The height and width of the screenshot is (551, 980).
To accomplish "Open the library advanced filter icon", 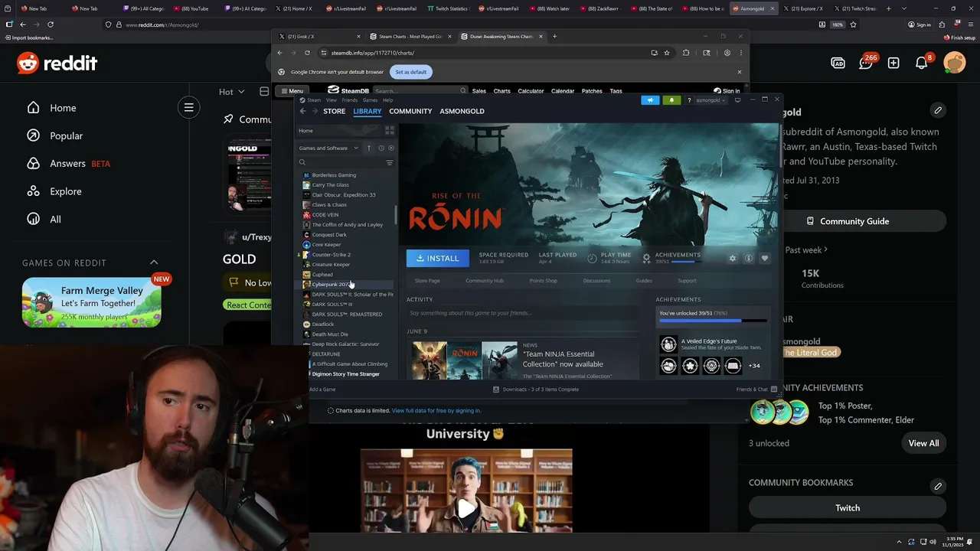I will point(389,162).
